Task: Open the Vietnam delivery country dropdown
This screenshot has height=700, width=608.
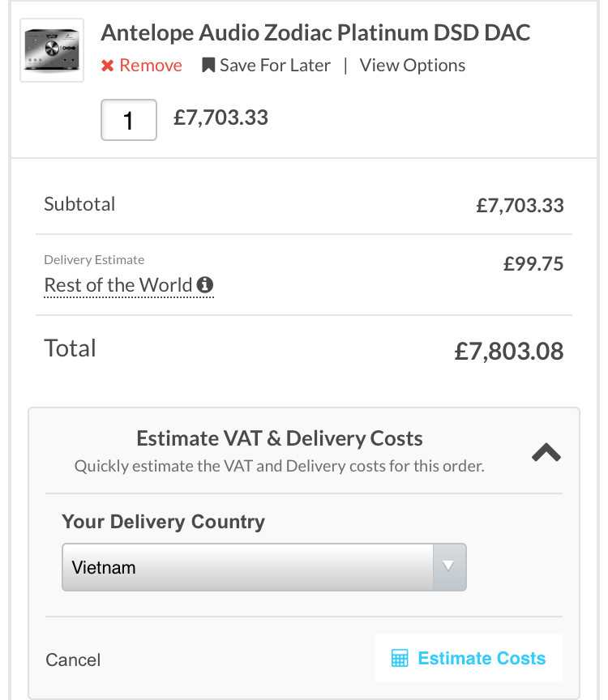Action: [x=264, y=567]
